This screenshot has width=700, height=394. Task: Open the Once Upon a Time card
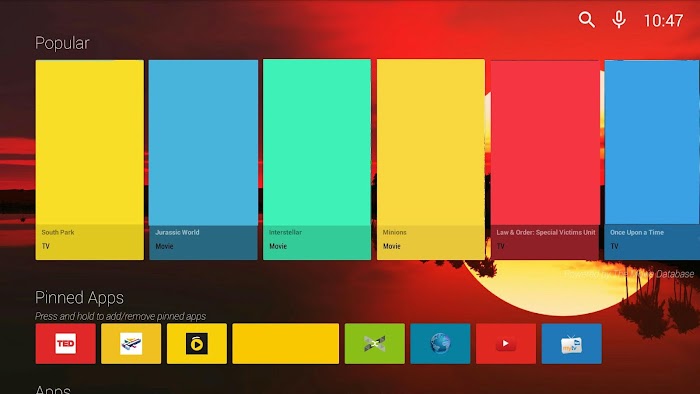tap(652, 160)
